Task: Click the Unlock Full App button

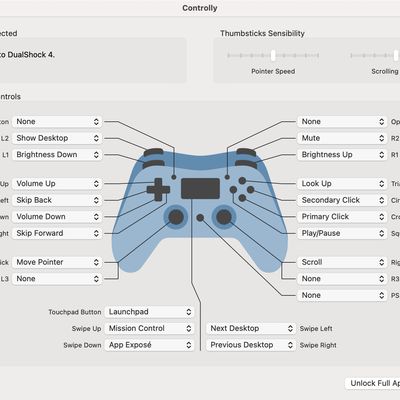Action: point(373,383)
